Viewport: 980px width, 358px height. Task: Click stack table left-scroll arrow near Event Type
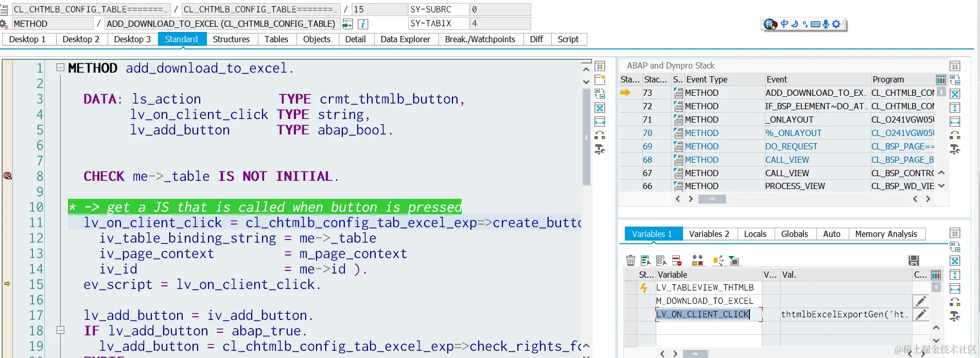click(677, 199)
